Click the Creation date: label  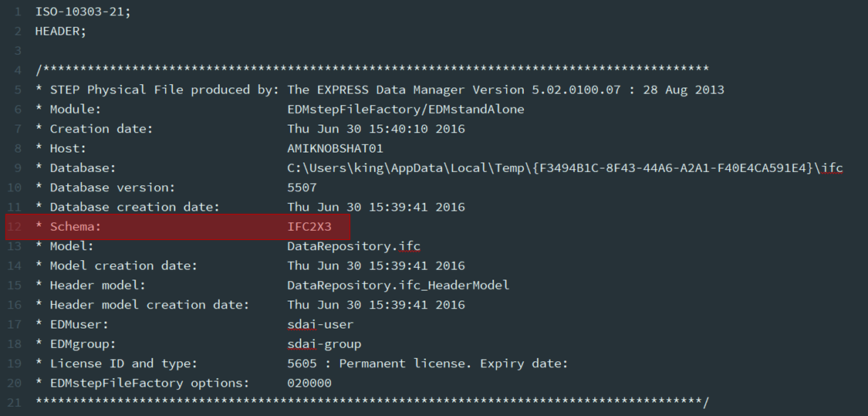101,129
